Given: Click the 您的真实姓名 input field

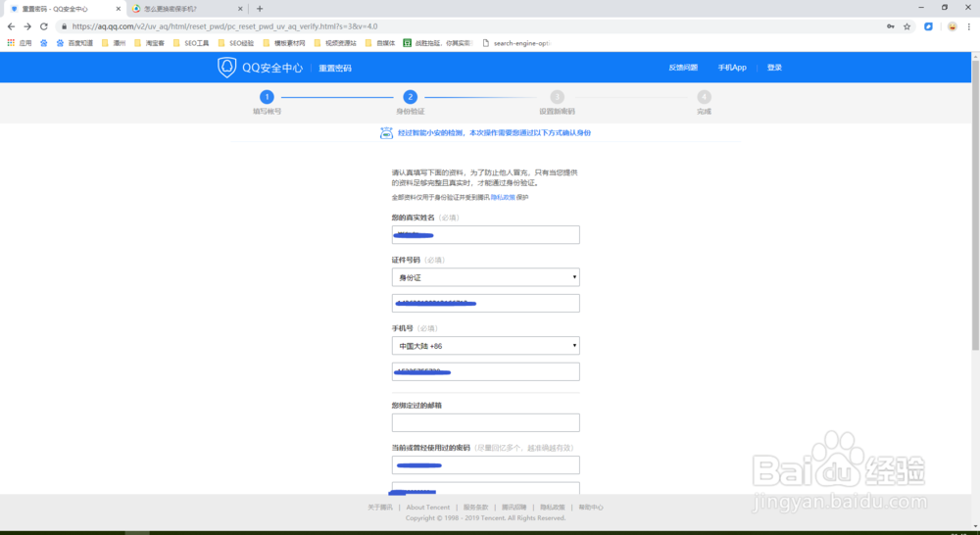Looking at the screenshot, I should [486, 235].
